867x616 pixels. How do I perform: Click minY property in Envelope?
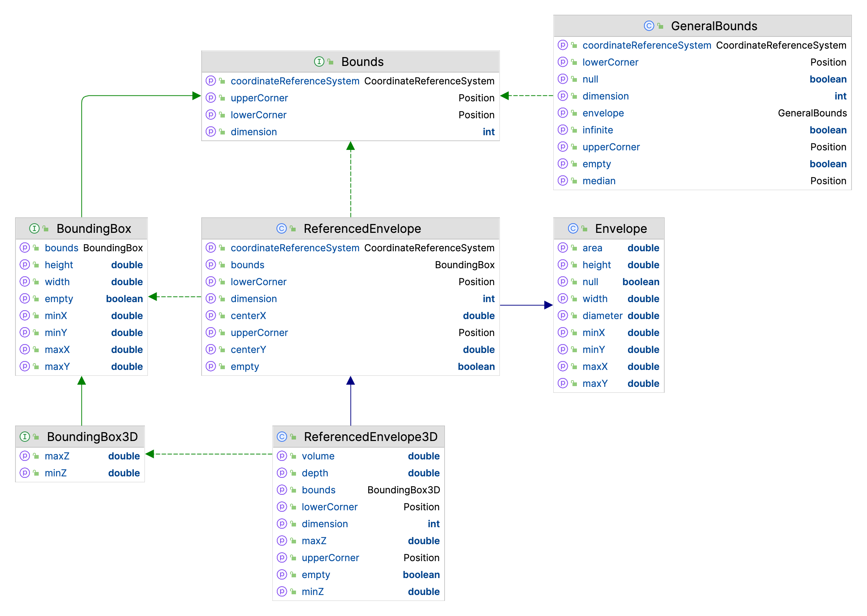coord(594,349)
